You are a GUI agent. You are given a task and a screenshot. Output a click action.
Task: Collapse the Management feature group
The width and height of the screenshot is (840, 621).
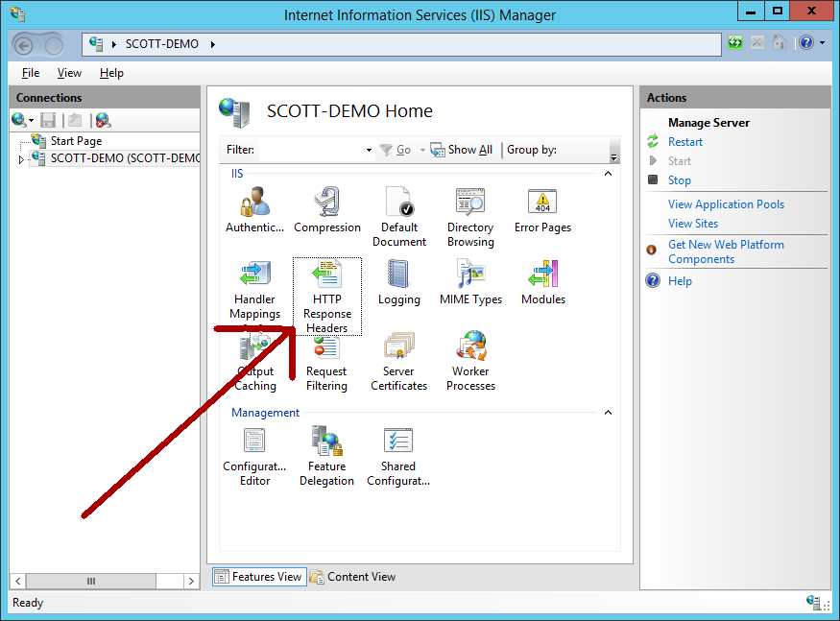coord(608,413)
